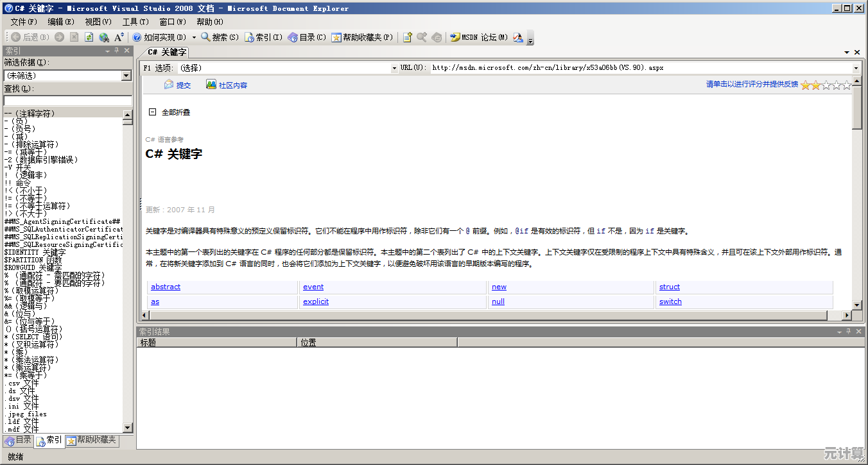Expand the URL address dropdown arrow
Image resolution: width=868 pixels, height=465 pixels.
point(856,67)
